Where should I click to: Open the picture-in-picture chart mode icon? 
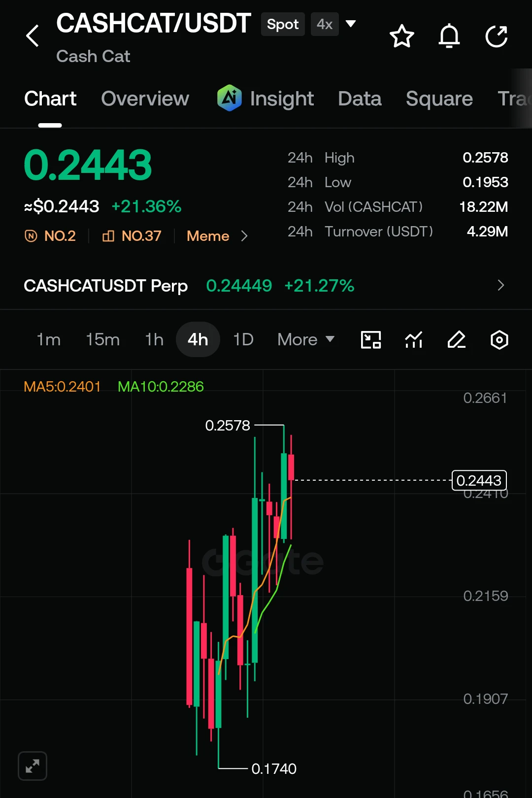(371, 340)
